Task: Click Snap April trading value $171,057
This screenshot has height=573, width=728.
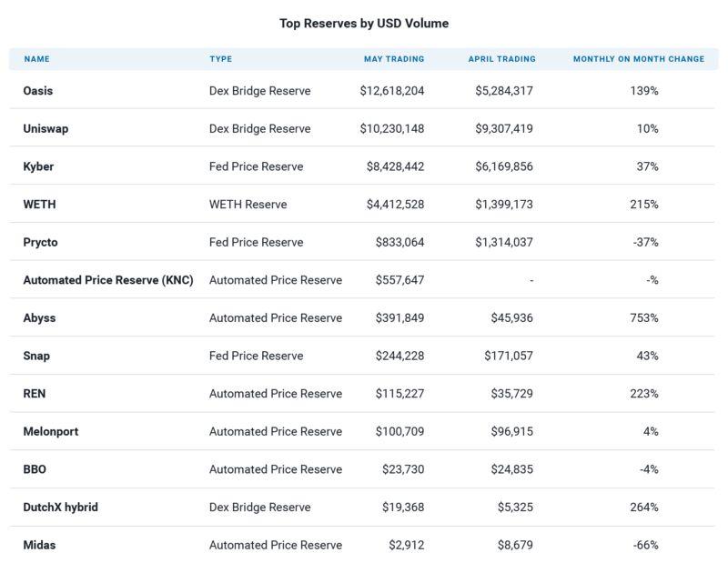Action: point(509,356)
